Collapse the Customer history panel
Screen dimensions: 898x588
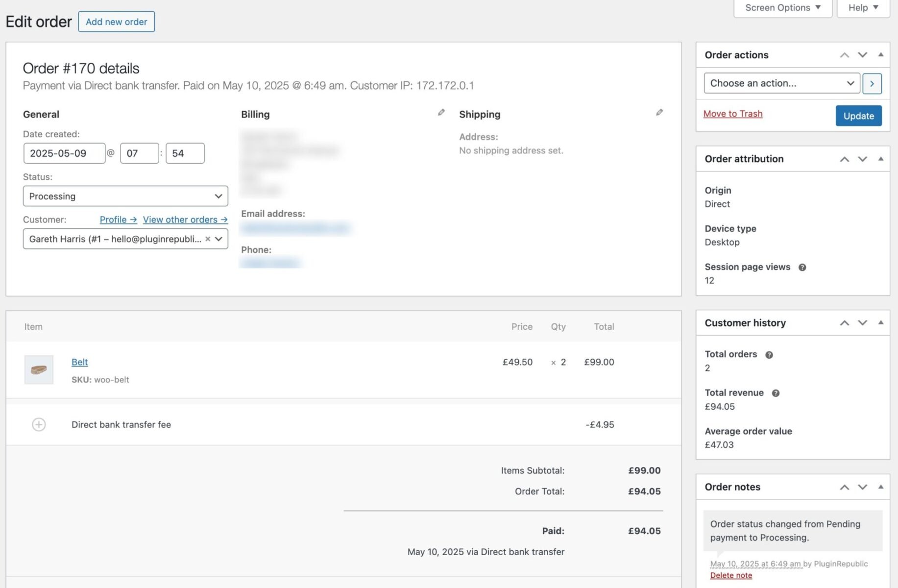pos(881,323)
